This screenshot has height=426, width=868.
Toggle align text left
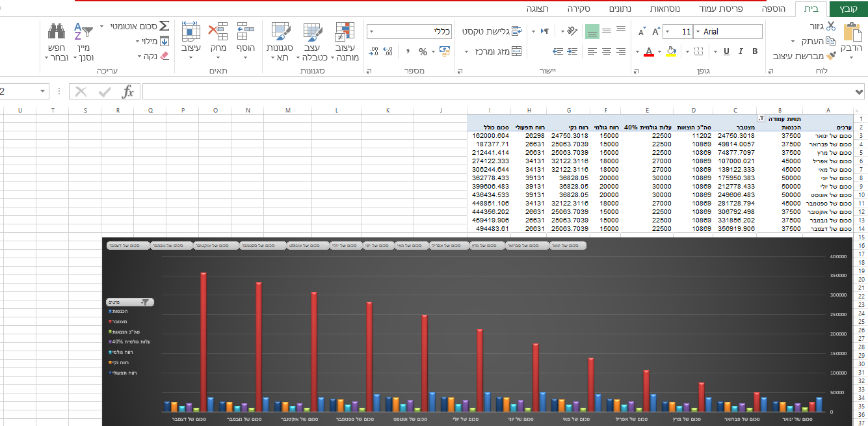click(x=592, y=51)
